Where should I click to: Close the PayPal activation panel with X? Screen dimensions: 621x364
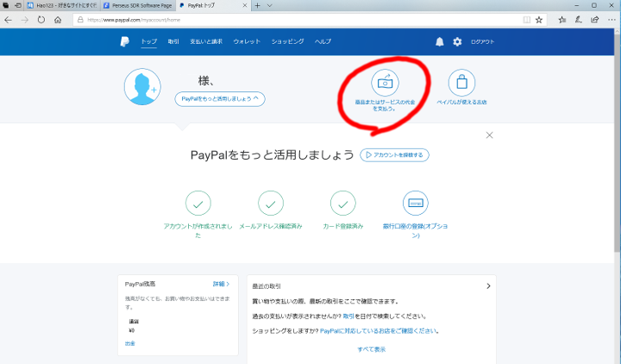(x=490, y=135)
